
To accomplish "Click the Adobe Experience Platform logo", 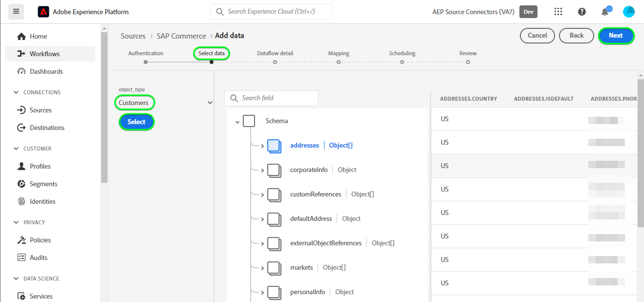I will (43, 12).
